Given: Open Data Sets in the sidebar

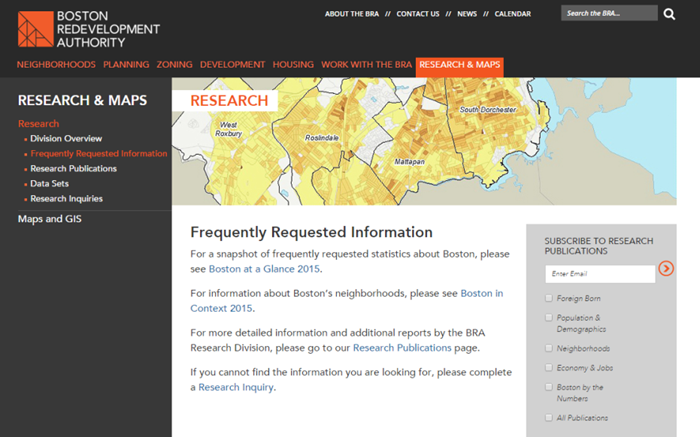Looking at the screenshot, I should click(49, 184).
